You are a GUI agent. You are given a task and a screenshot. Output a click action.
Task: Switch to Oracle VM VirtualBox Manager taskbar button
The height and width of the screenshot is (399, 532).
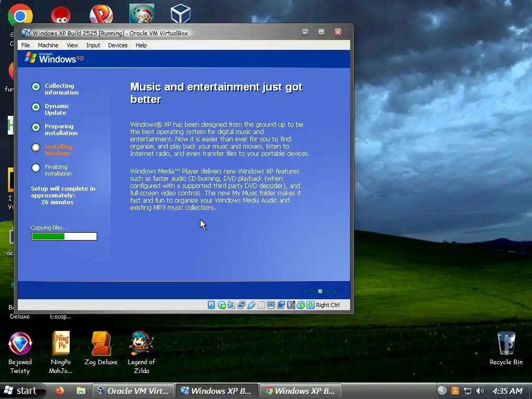point(134,391)
